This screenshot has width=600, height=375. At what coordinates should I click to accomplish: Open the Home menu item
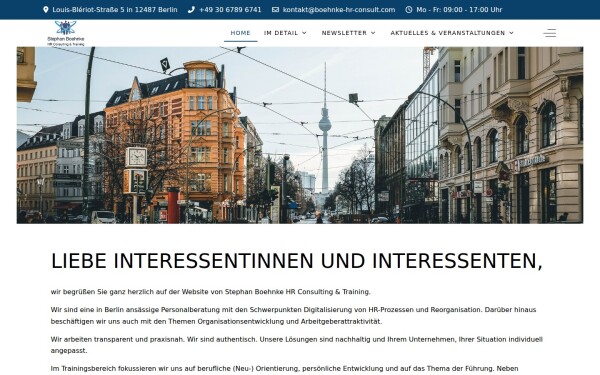240,33
